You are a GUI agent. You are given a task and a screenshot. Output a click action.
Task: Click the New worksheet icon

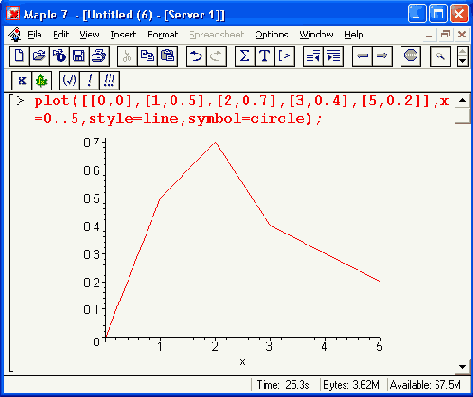coord(19,56)
